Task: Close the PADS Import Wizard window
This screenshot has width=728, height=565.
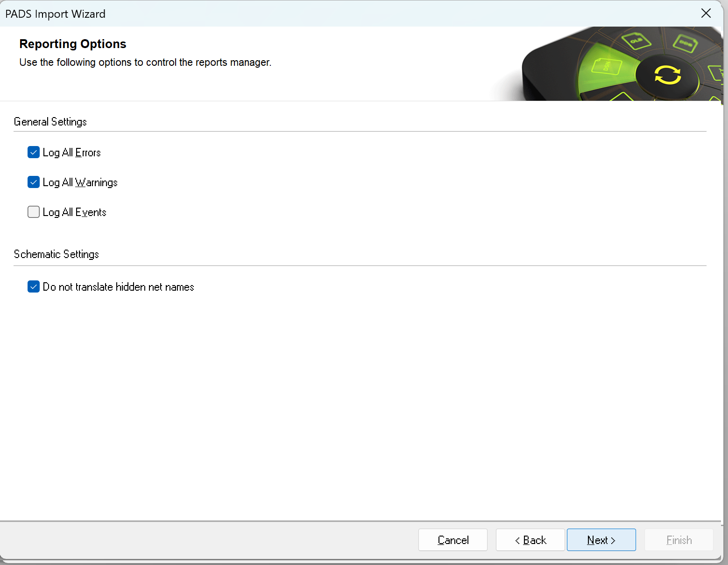Action: coord(706,14)
